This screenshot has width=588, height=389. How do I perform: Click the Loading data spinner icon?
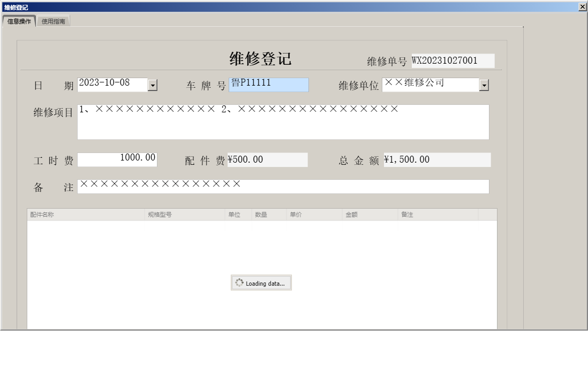[239, 283]
